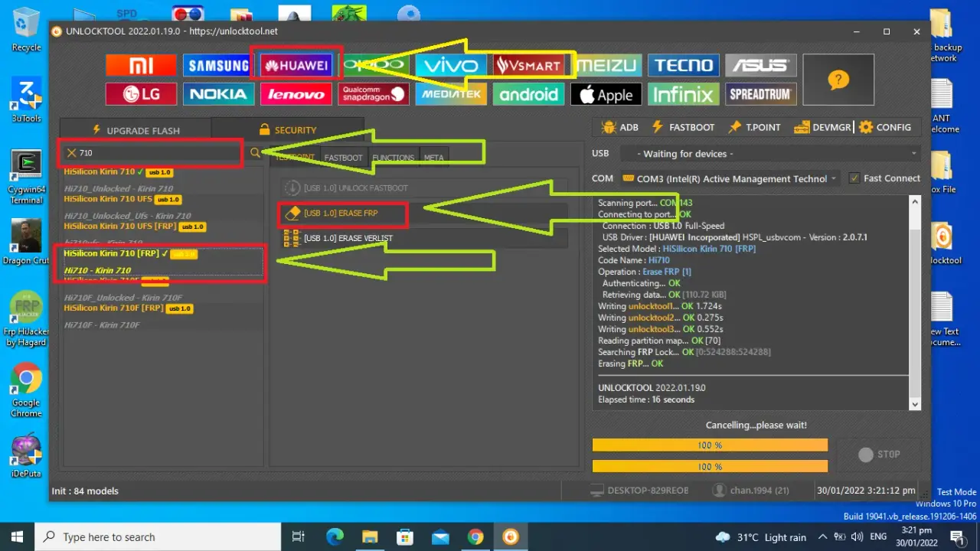
Task: Open Mail app from taskbar
Action: click(x=440, y=536)
